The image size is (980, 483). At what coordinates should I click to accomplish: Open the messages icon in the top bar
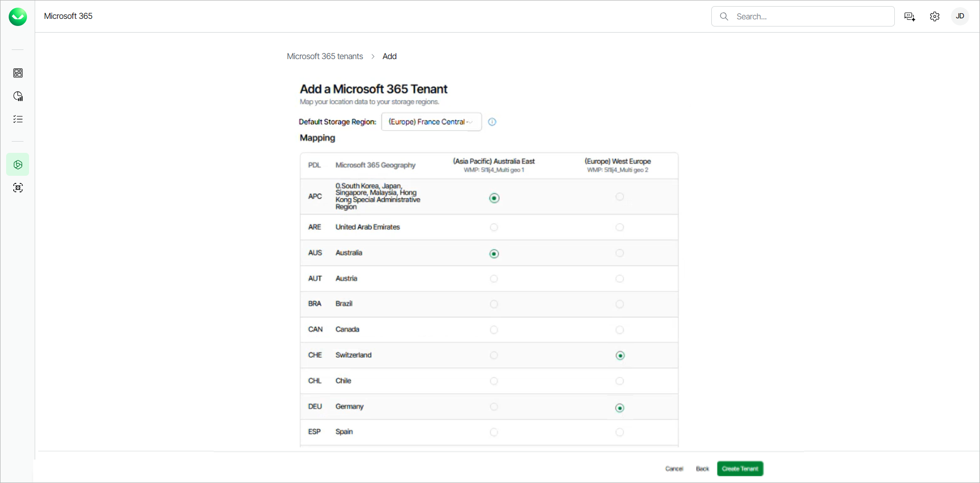(910, 16)
